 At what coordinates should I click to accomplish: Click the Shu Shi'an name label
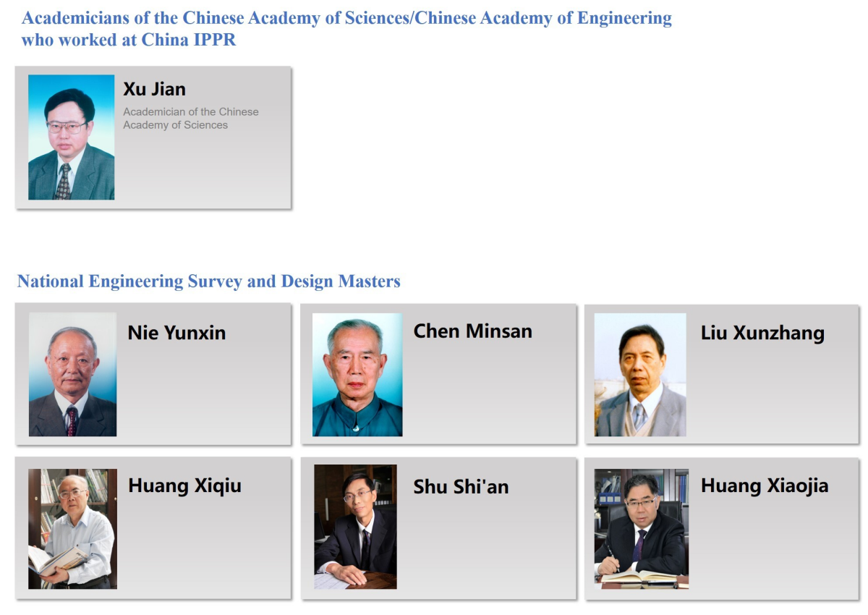click(461, 487)
